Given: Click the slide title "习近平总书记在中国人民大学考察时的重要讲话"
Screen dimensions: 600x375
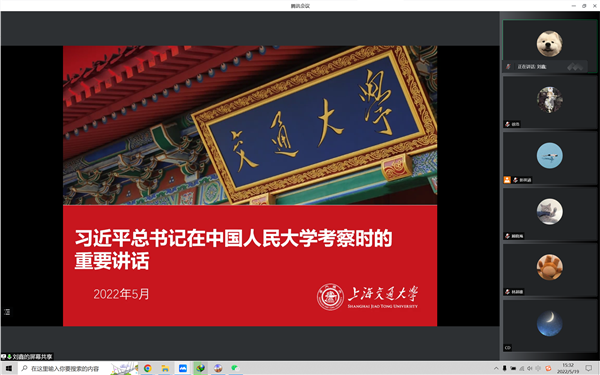Looking at the screenshot, I should coord(233,249).
